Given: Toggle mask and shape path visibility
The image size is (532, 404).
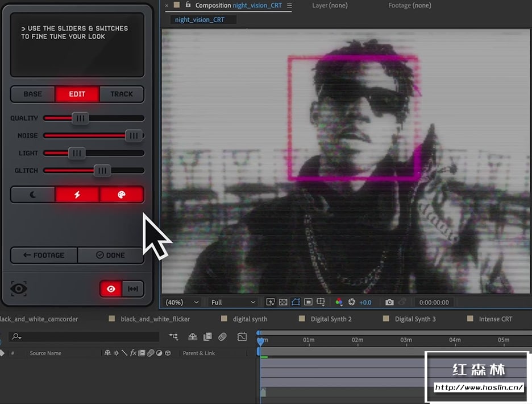Looking at the screenshot, I should [296, 302].
